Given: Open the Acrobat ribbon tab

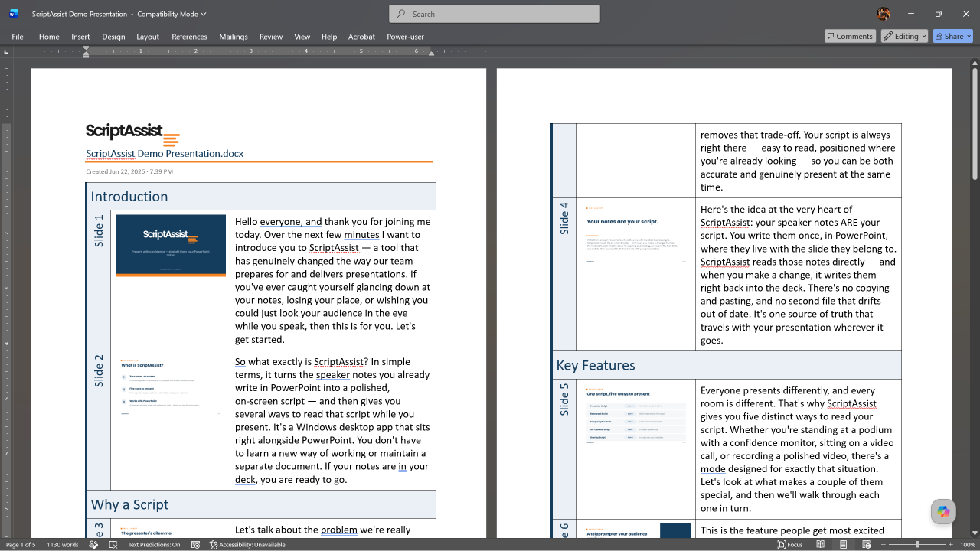Looking at the screenshot, I should [x=361, y=37].
